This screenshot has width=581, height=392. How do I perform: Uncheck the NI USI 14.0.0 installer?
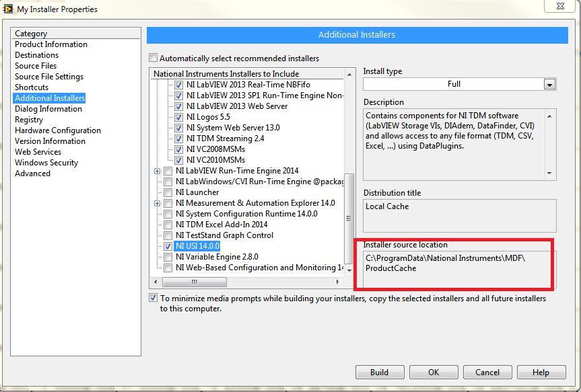[168, 246]
